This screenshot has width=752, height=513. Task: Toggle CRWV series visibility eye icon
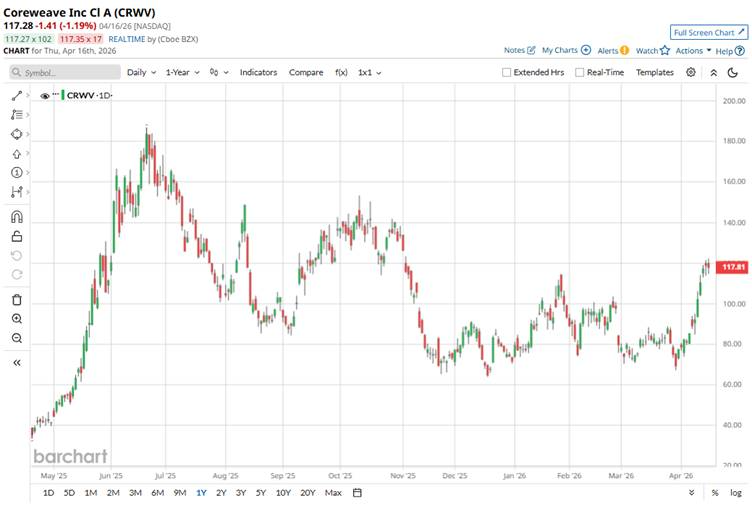(44, 95)
